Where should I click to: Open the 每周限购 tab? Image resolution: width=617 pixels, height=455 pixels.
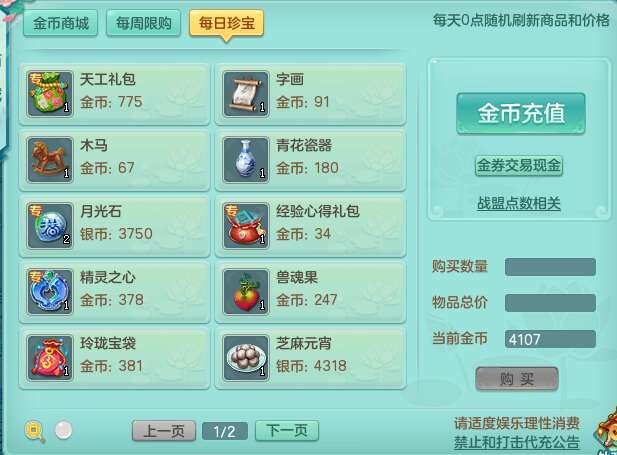(x=144, y=23)
